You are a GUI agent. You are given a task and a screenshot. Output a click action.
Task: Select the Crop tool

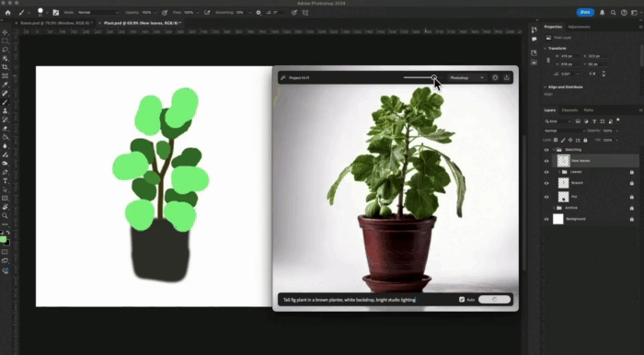pyautogui.click(x=5, y=67)
